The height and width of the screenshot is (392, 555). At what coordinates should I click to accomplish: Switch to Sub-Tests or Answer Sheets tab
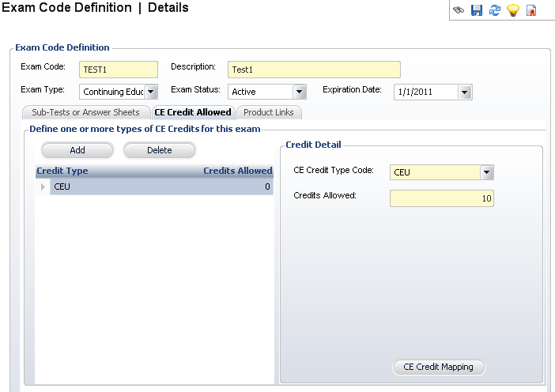(85, 112)
